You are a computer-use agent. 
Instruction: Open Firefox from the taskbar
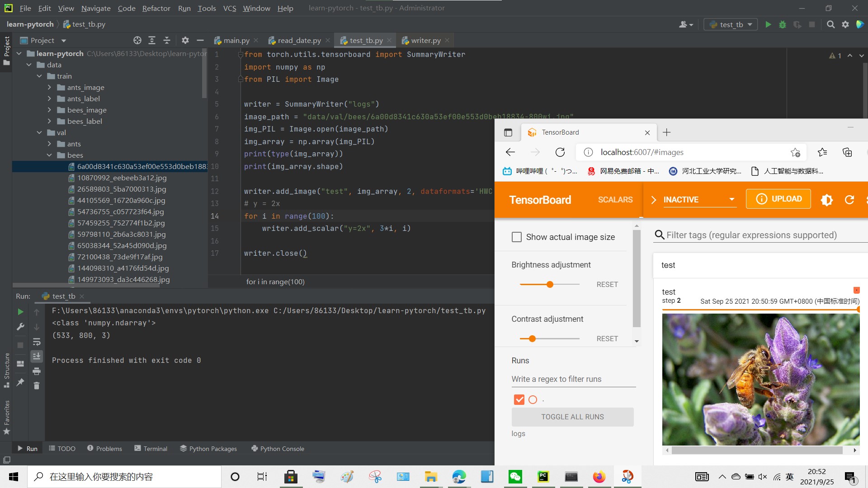[x=599, y=477]
